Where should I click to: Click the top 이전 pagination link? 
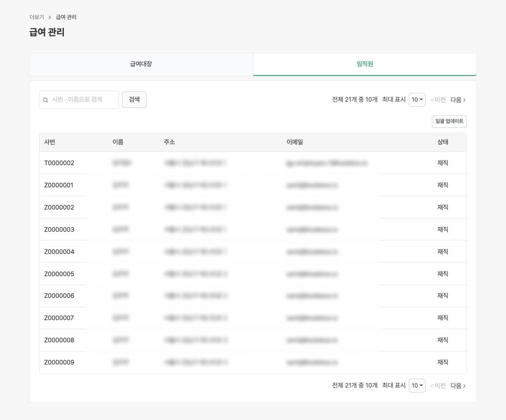coord(438,100)
